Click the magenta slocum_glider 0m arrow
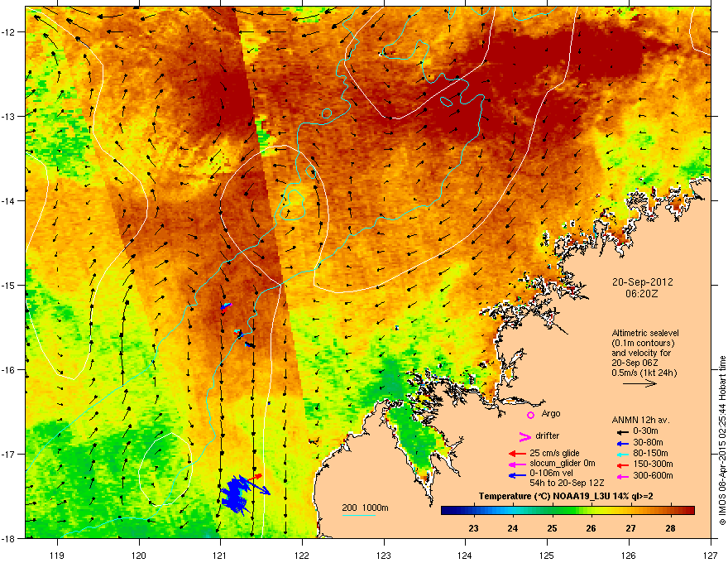Image resolution: width=728 pixels, height=563 pixels. click(x=517, y=464)
